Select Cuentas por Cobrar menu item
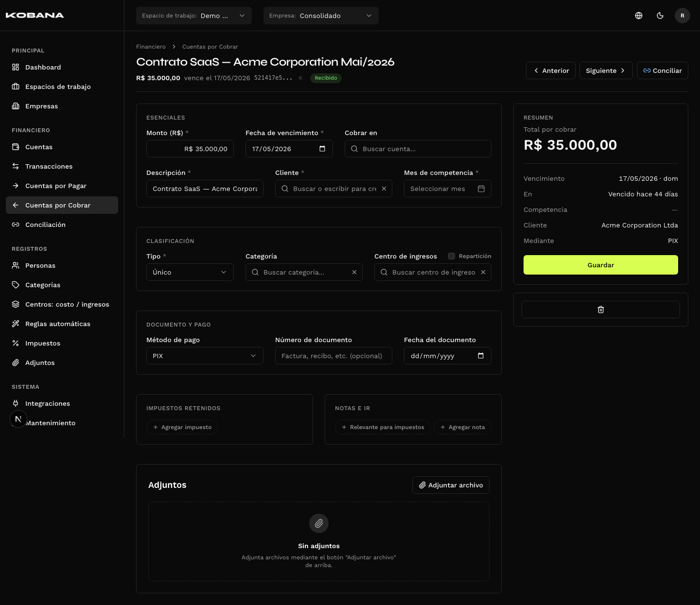700x605 pixels. point(62,205)
